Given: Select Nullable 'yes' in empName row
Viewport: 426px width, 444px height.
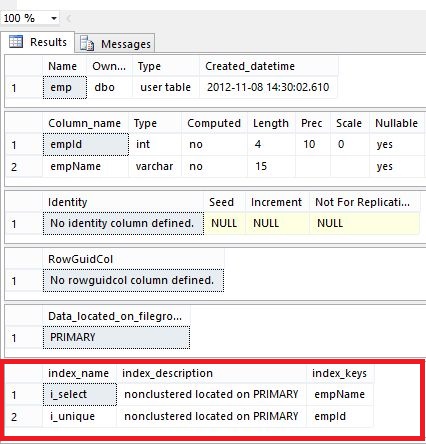Looking at the screenshot, I should click(397, 166).
